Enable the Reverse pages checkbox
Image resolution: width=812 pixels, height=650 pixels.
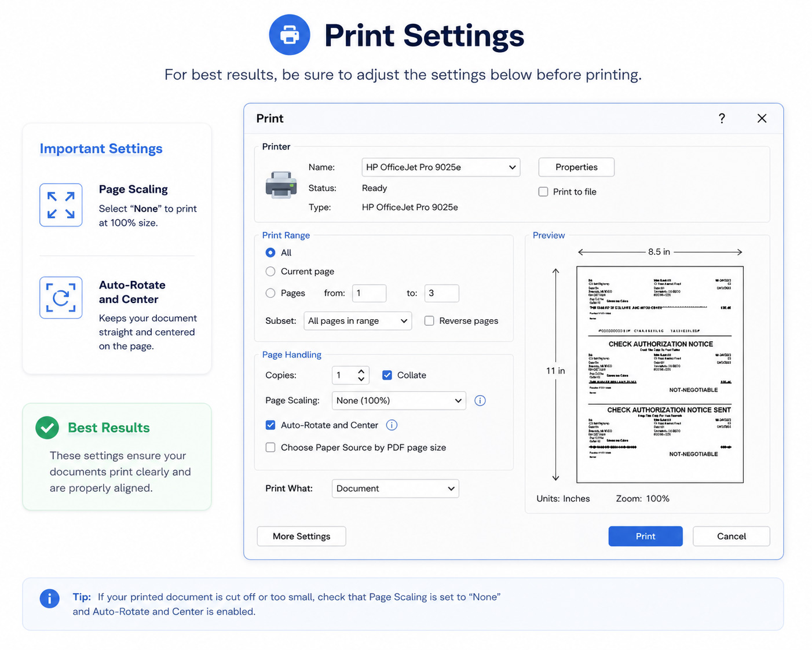click(x=429, y=321)
